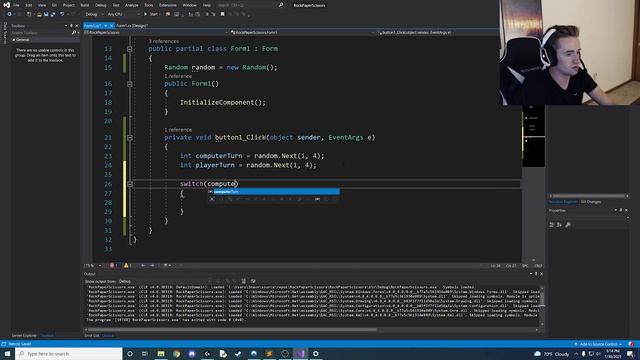Open the RockPaperScissors.Form1 type navigation dropdown
Screen dimensions: 640x360
click(302, 32)
